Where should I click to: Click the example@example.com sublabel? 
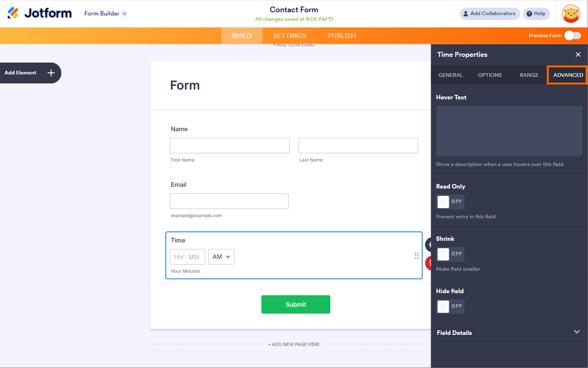tap(196, 215)
